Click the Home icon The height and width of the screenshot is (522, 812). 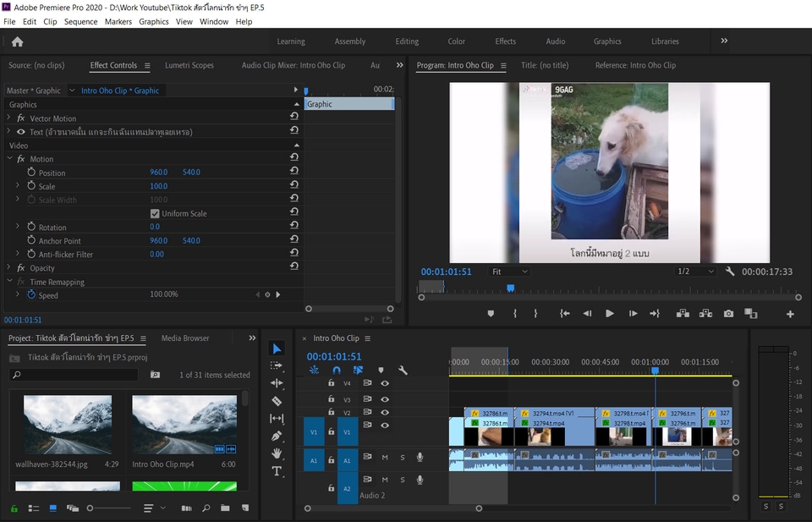point(17,41)
